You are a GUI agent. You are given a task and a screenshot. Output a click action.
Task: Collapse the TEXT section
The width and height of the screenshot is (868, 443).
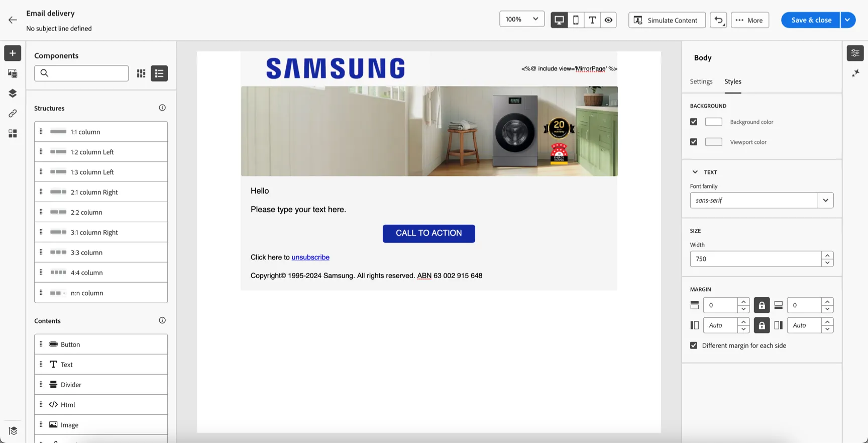point(695,172)
